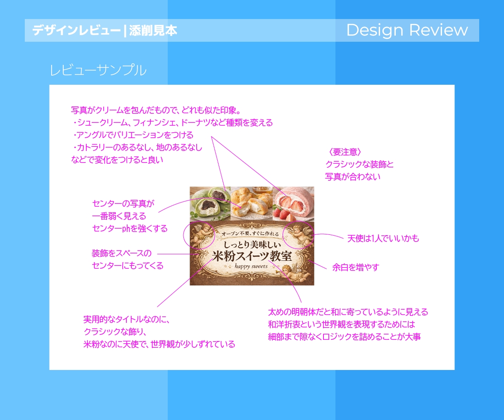
Task: Click the line "写真がクリームを包んだもので、どれも似た印象。"
Action: point(156,110)
